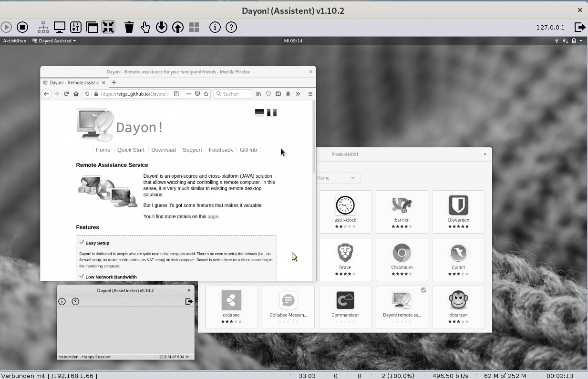The image size is (588, 379).
Task: Save page to Pocket icon
Action: pos(197,94)
